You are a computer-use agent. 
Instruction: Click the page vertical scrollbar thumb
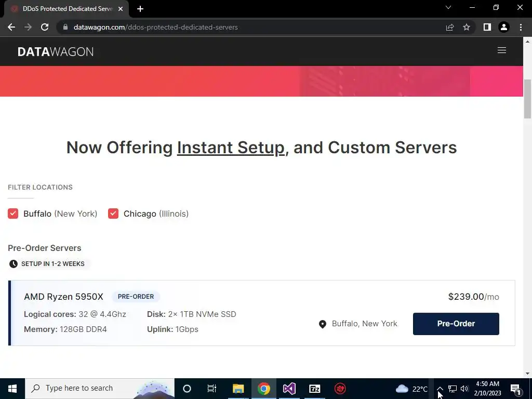tap(527, 99)
